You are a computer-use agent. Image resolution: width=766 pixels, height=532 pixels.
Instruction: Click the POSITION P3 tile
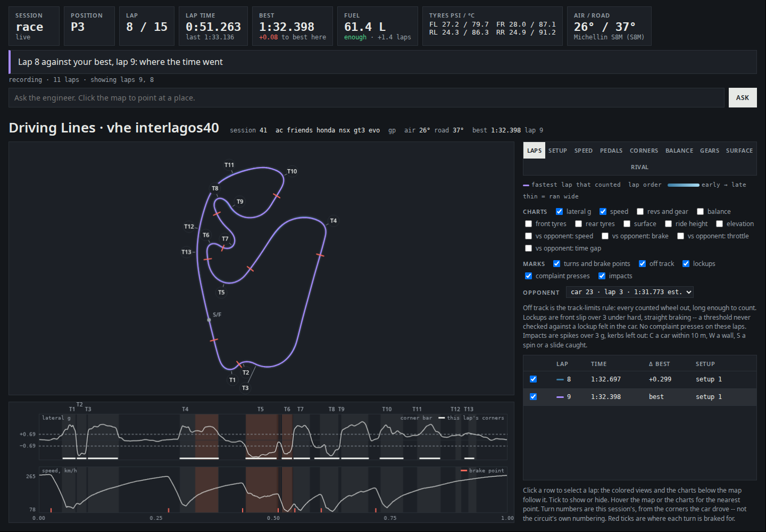(89, 26)
